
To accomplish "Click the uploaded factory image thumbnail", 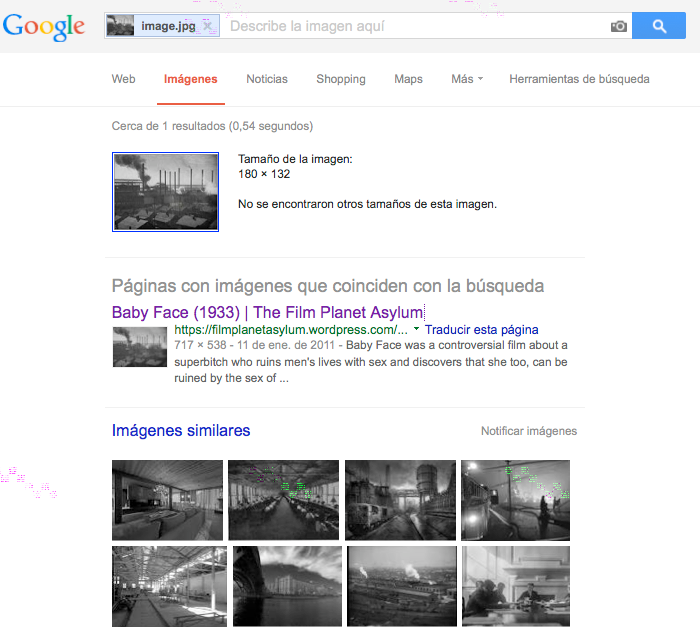I will pyautogui.click(x=165, y=192).
